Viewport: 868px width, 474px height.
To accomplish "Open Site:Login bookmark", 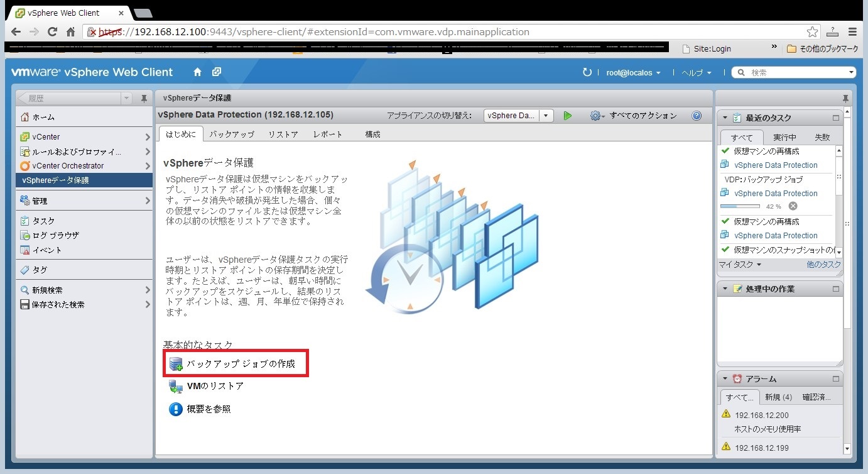I will 707,48.
